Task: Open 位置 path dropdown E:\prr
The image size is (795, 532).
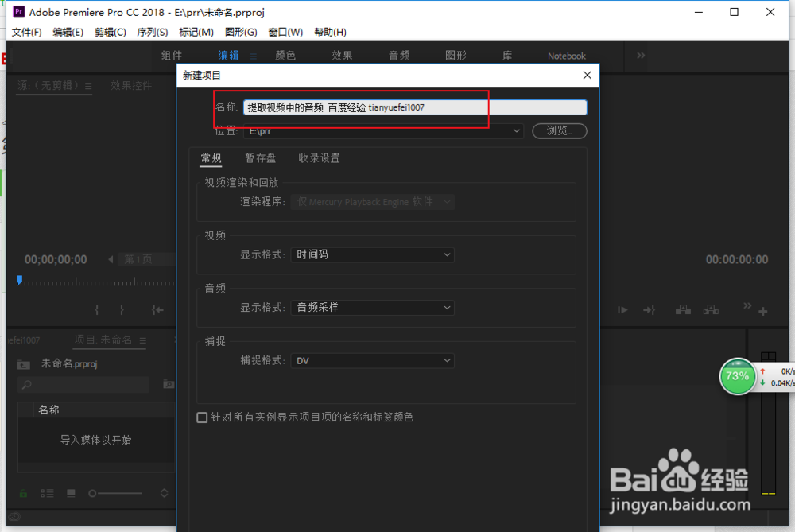Action: pyautogui.click(x=383, y=131)
